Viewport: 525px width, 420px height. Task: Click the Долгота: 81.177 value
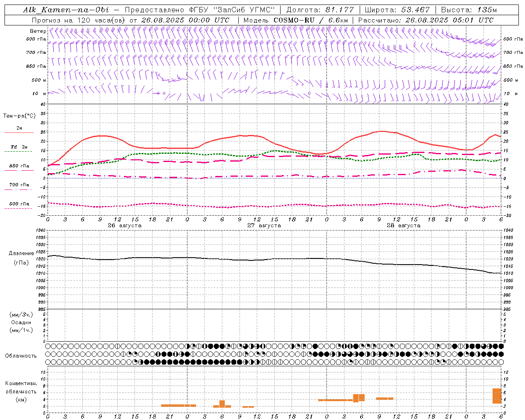[x=320, y=10]
